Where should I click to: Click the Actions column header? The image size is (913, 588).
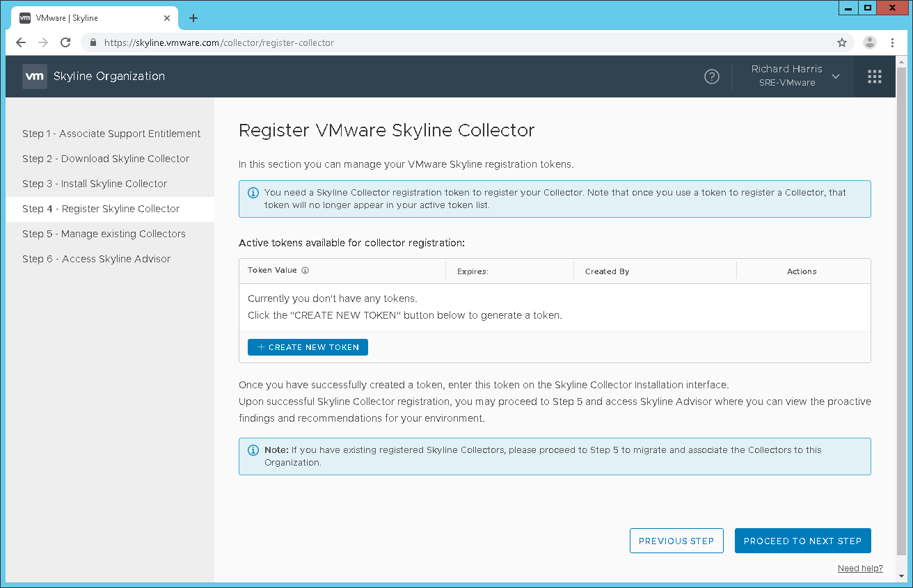point(802,271)
